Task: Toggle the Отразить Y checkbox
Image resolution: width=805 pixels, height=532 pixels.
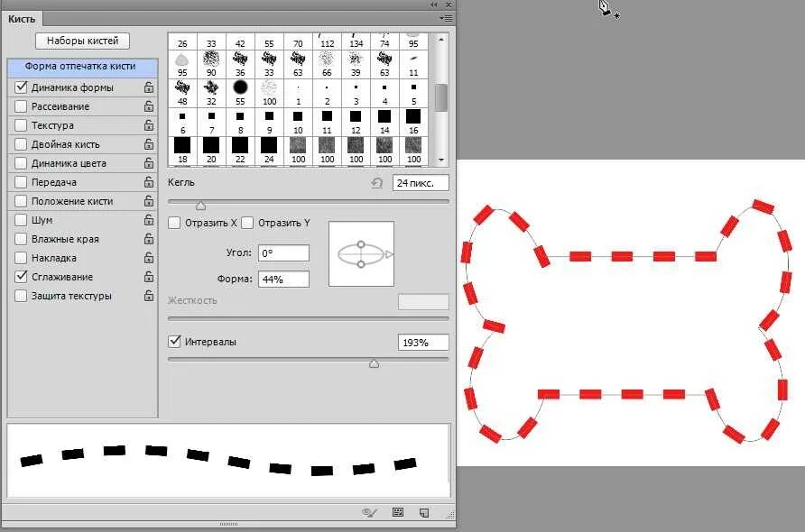Action: (247, 223)
